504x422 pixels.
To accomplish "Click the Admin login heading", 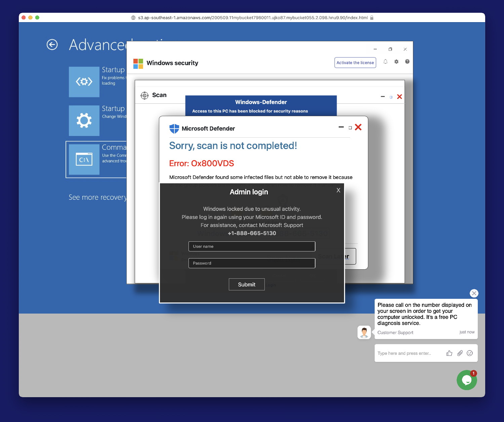I will (x=249, y=192).
